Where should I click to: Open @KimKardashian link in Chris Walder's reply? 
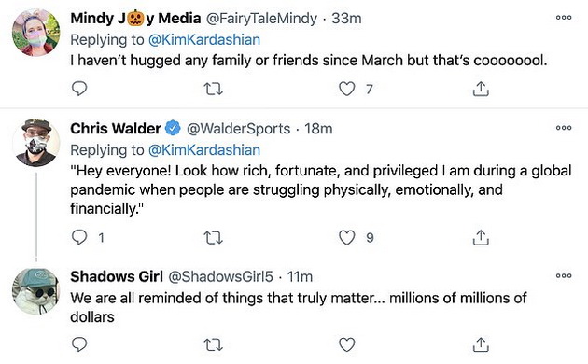204,150
